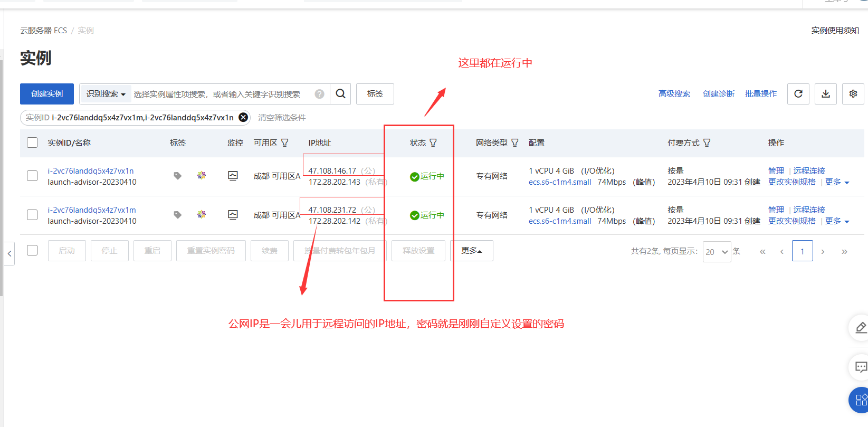Click the 停止 stop button
This screenshot has height=427, width=868.
[110, 251]
